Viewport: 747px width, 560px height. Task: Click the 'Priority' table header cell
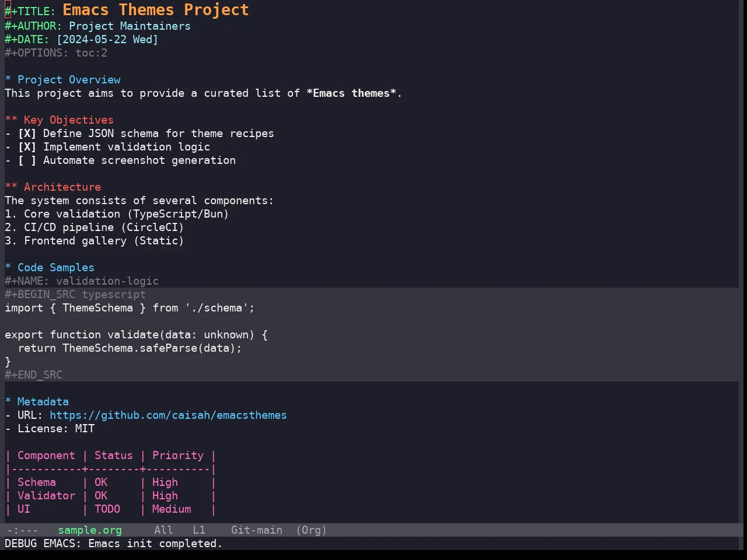click(178, 456)
